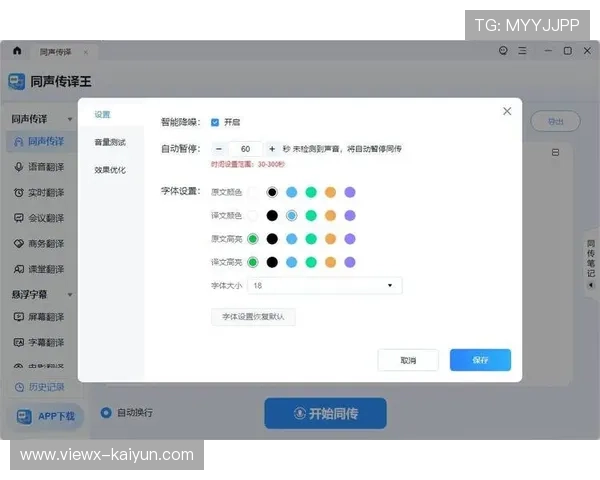Click 字体设置恢复默认 button
This screenshot has height=480, width=600.
pos(253,317)
